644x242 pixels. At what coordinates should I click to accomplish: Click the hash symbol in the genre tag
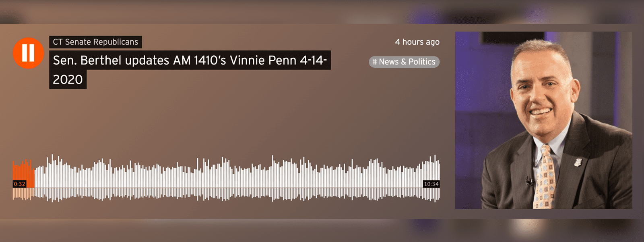click(x=375, y=62)
